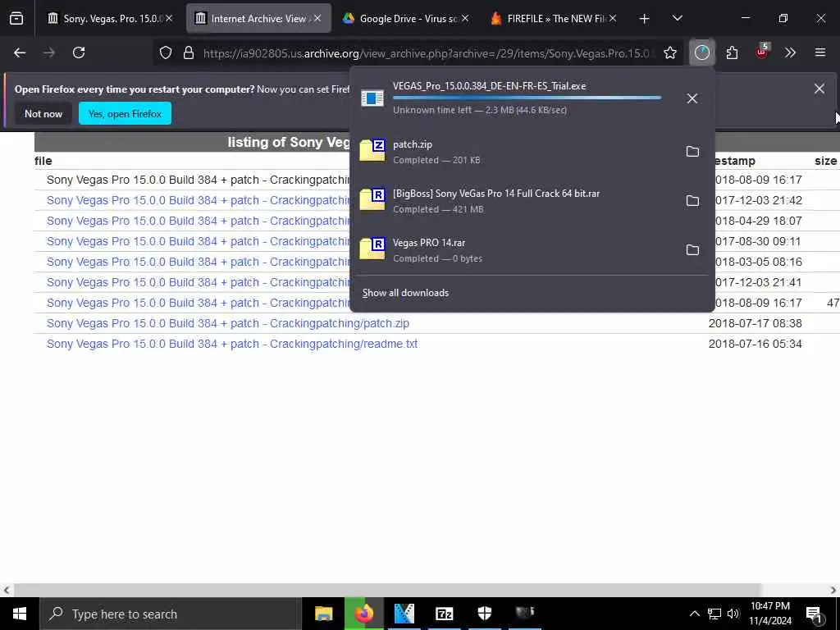Open tracking protection shield icon

point(166,52)
